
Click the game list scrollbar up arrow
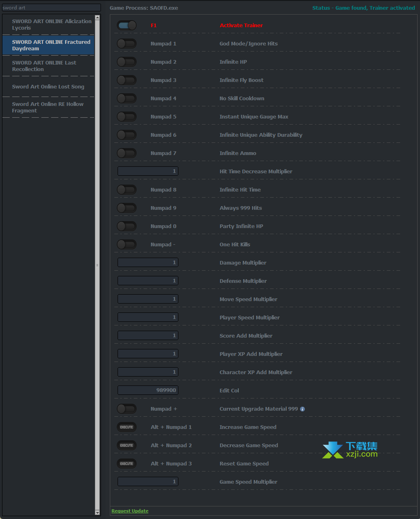tap(97, 17)
